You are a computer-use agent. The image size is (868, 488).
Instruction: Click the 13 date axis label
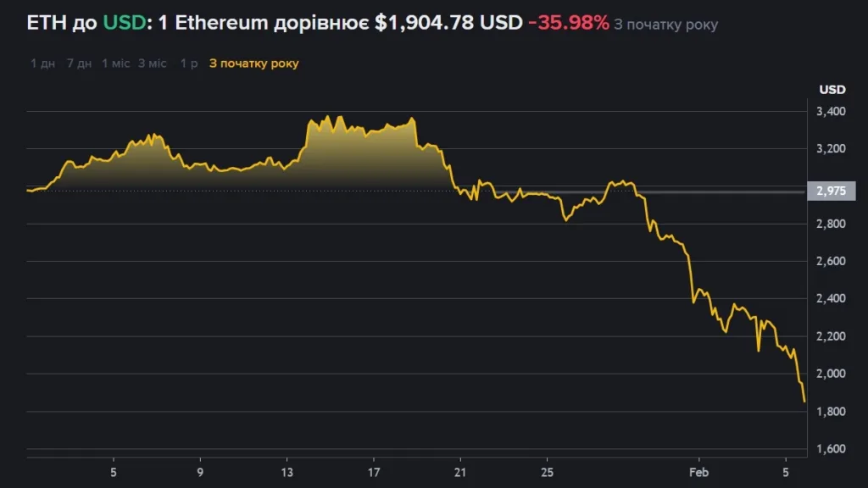[287, 470]
